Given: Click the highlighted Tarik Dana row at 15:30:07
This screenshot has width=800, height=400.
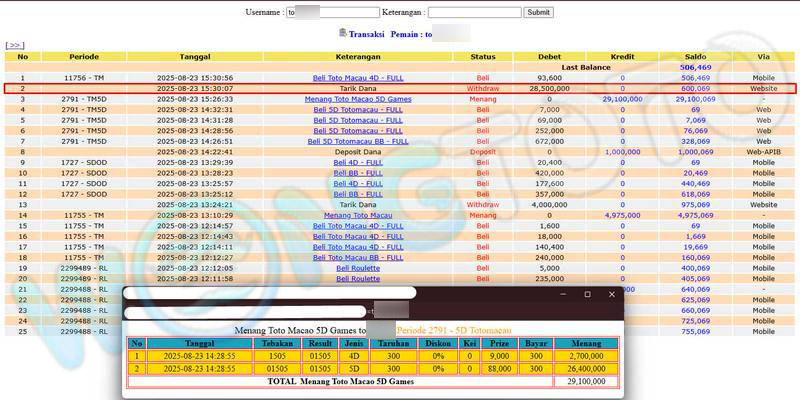Looking at the screenshot, I should point(358,88).
